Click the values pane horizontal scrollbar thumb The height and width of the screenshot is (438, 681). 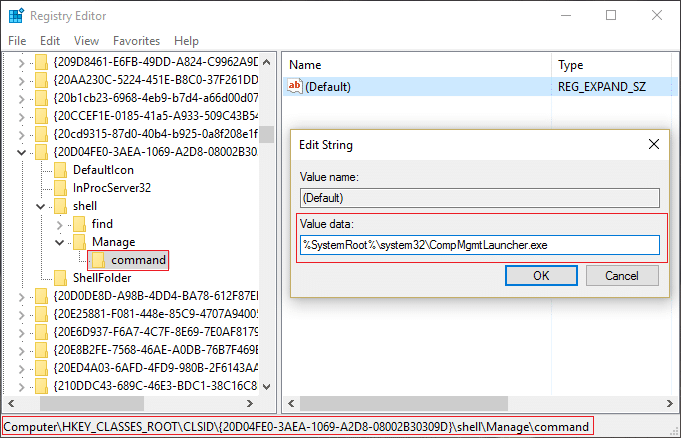click(404, 404)
